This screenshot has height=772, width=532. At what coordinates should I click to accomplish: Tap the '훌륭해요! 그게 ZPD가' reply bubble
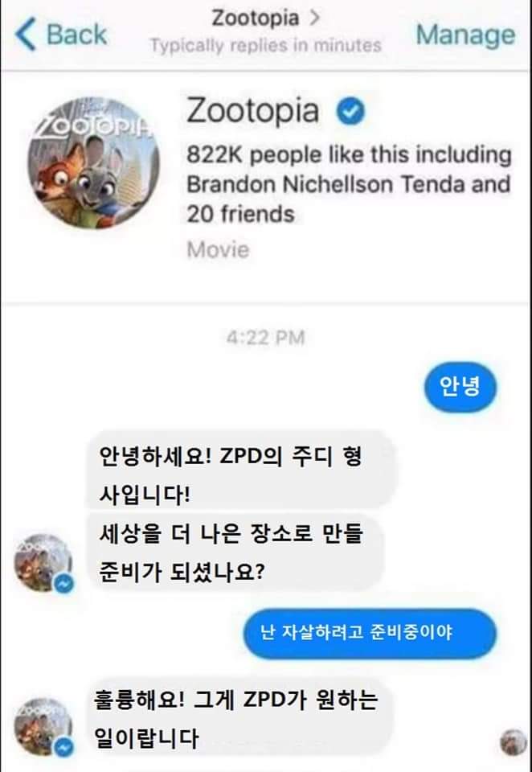tap(239, 717)
